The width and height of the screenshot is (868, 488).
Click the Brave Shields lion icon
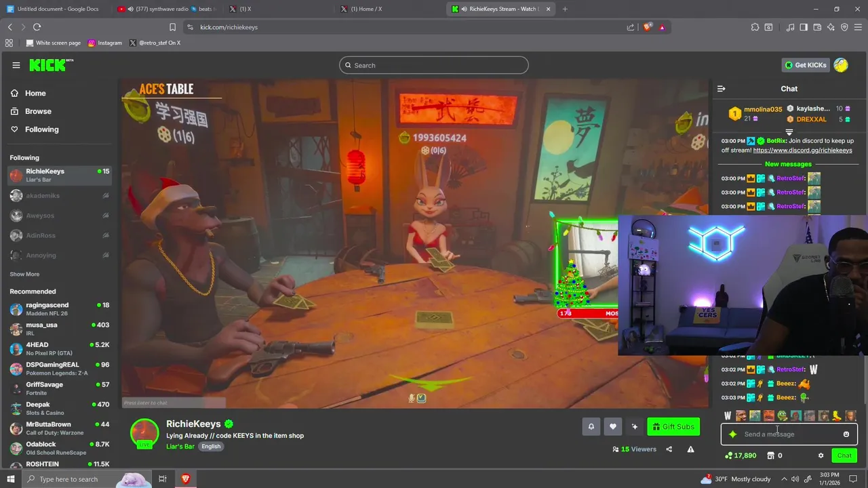click(x=648, y=27)
